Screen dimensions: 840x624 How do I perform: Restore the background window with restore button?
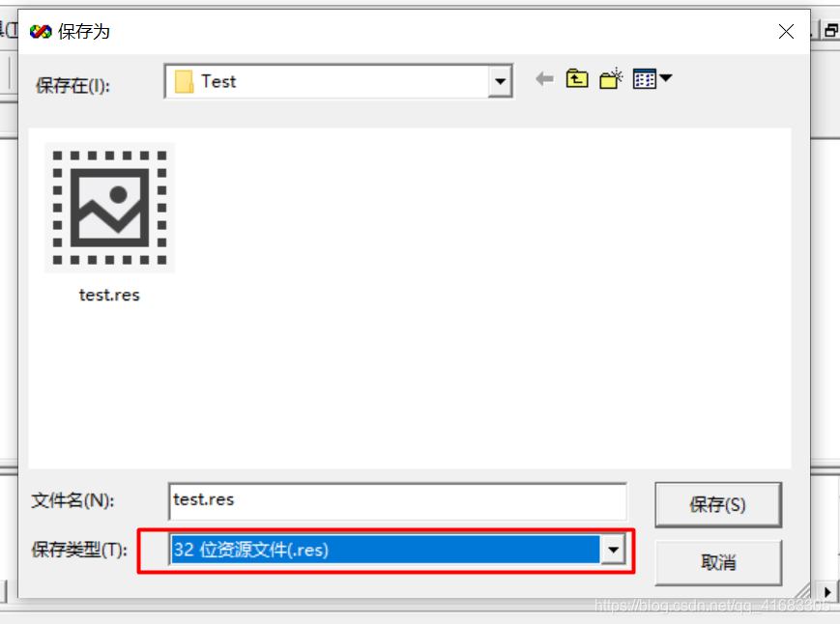coord(831,31)
